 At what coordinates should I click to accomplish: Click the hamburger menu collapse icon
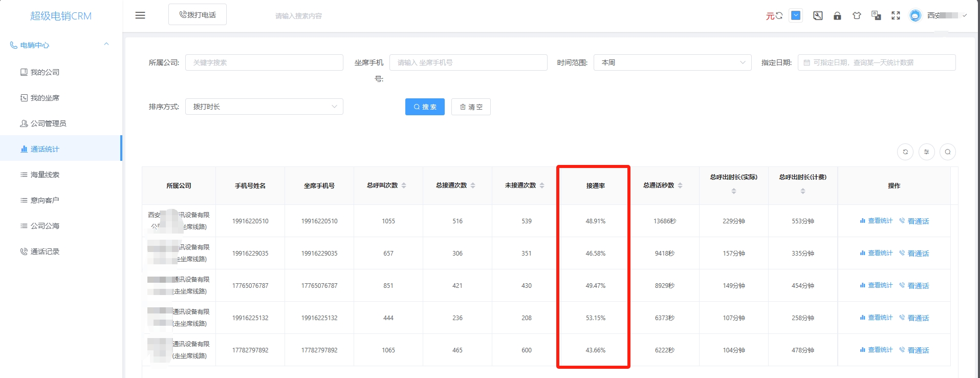(140, 15)
